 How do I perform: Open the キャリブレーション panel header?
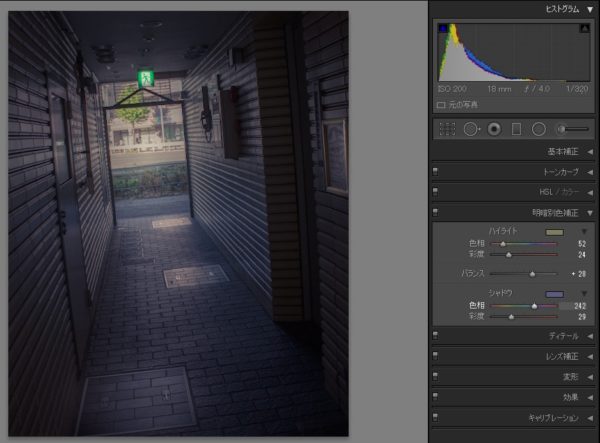pyautogui.click(x=514, y=418)
